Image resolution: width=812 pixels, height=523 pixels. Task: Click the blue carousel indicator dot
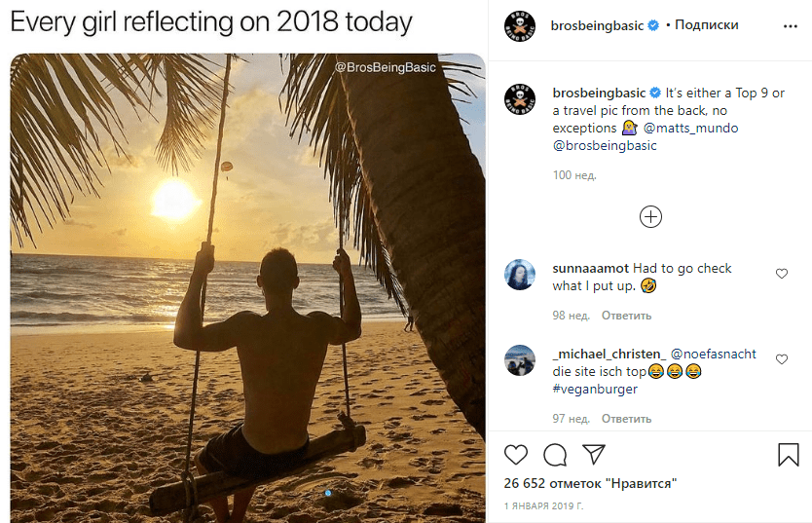coord(328,494)
